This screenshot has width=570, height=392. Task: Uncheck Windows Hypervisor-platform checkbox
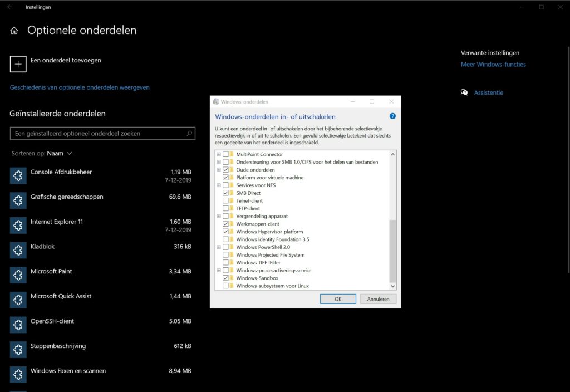coord(225,232)
